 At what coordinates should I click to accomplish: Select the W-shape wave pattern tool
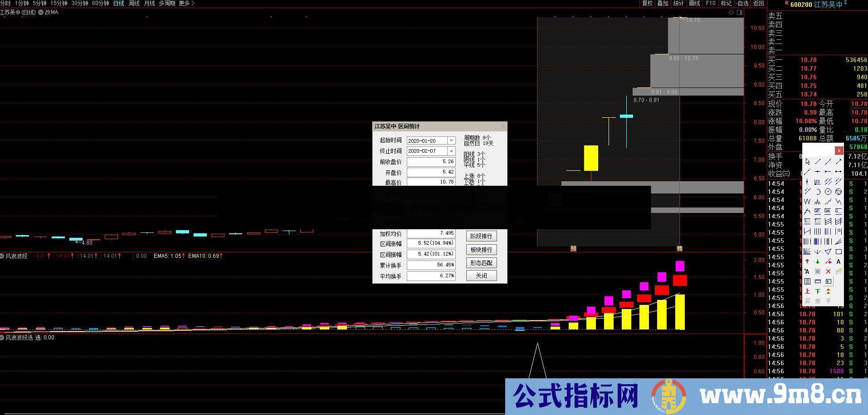[808, 202]
